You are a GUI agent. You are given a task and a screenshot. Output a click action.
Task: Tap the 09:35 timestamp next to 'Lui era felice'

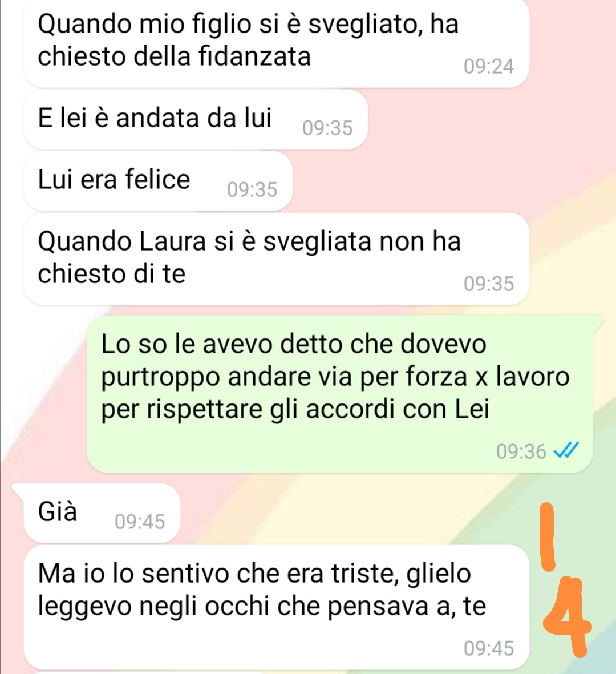tap(253, 190)
